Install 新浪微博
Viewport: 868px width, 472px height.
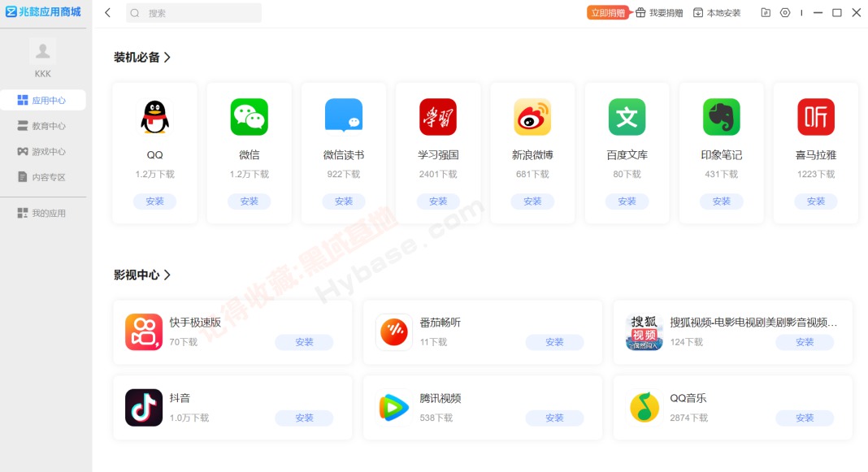tap(532, 201)
